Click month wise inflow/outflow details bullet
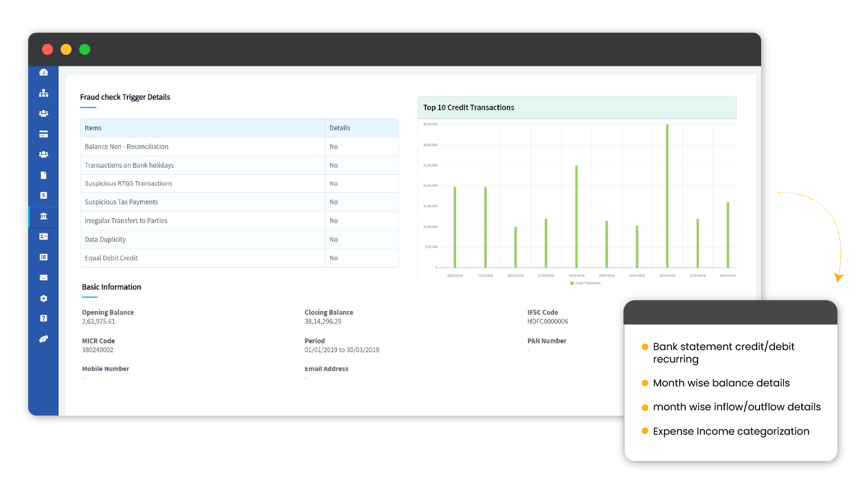This screenshot has height=489, width=868. (737, 407)
